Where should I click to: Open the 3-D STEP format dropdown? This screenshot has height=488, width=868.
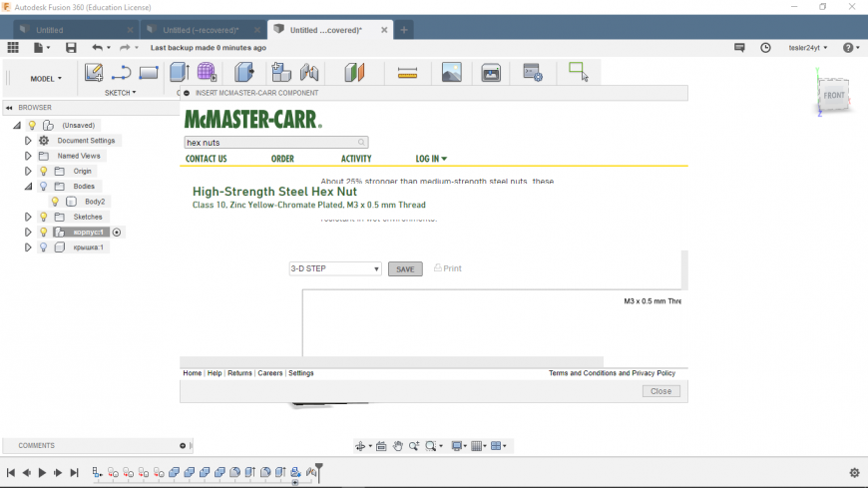335,269
